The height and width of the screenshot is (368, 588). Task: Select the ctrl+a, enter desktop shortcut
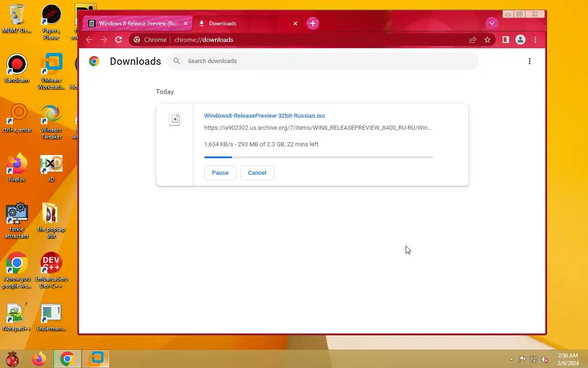tap(17, 119)
